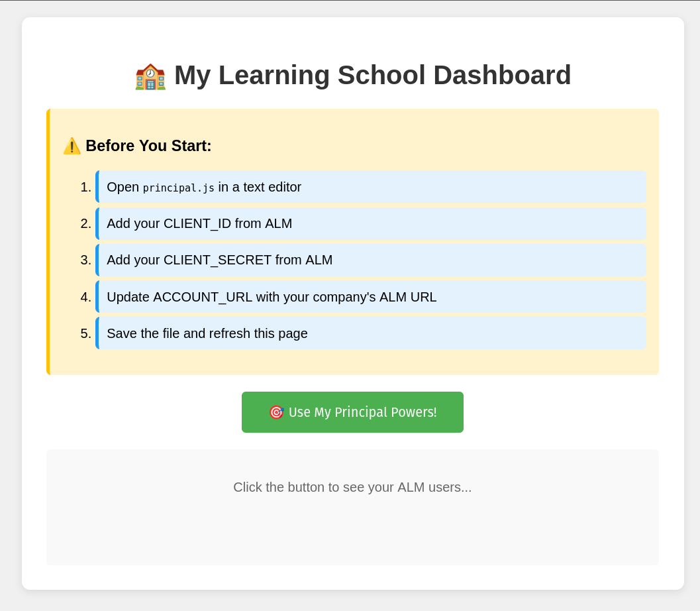Click list number 5 beside the Save step

tap(86, 333)
